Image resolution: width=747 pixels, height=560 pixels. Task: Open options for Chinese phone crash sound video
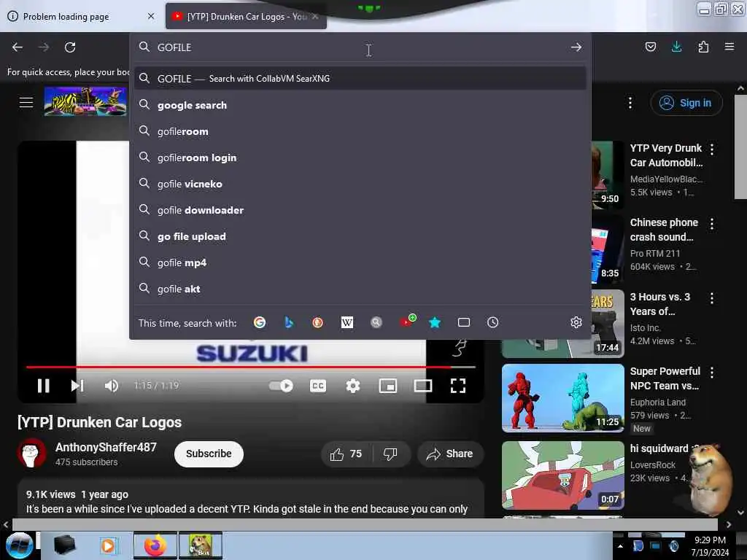click(x=712, y=224)
